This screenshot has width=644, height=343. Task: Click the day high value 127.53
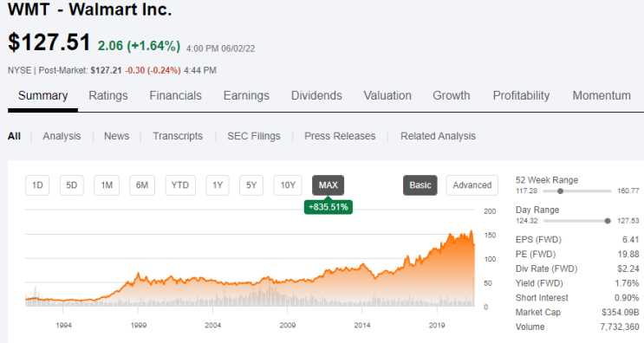coord(628,221)
